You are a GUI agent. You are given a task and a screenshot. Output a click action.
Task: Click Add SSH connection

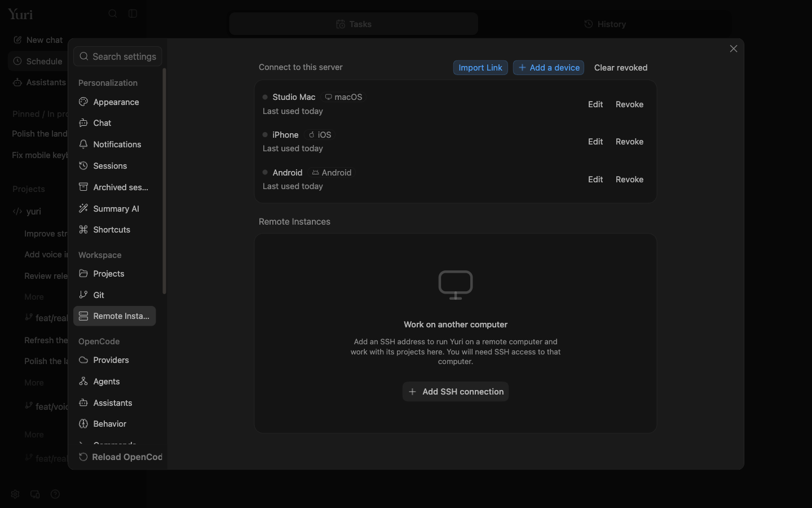click(456, 392)
